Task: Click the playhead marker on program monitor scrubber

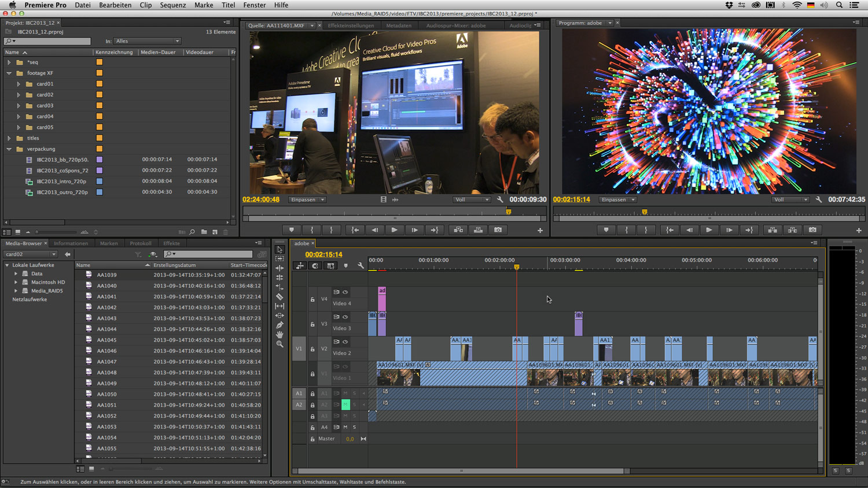Action: (644, 212)
